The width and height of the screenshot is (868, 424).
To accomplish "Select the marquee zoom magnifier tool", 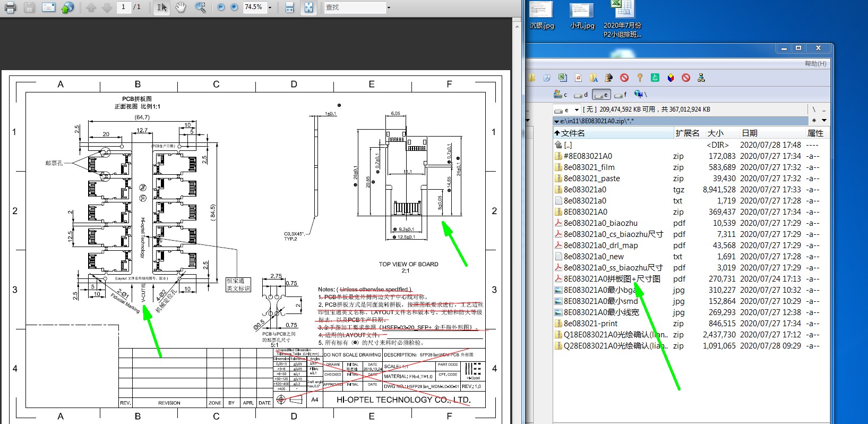I will point(200,7).
